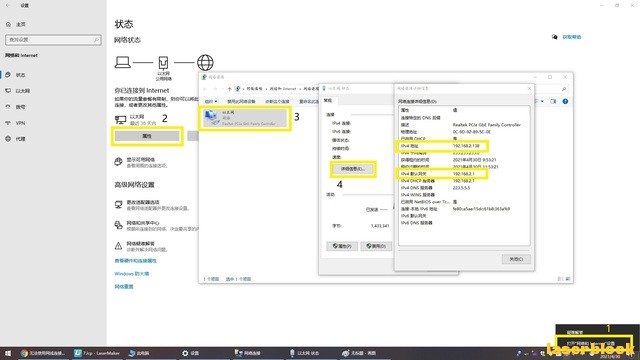The height and width of the screenshot is (360, 640).
Task: Click the blue help icon in Network Connections
Action: [x=565, y=101]
